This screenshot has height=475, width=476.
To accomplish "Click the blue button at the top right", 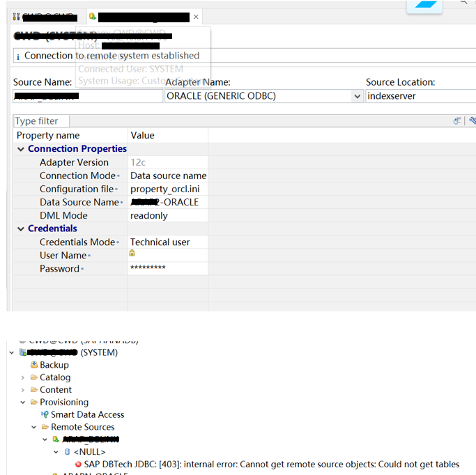I will click(x=424, y=6).
